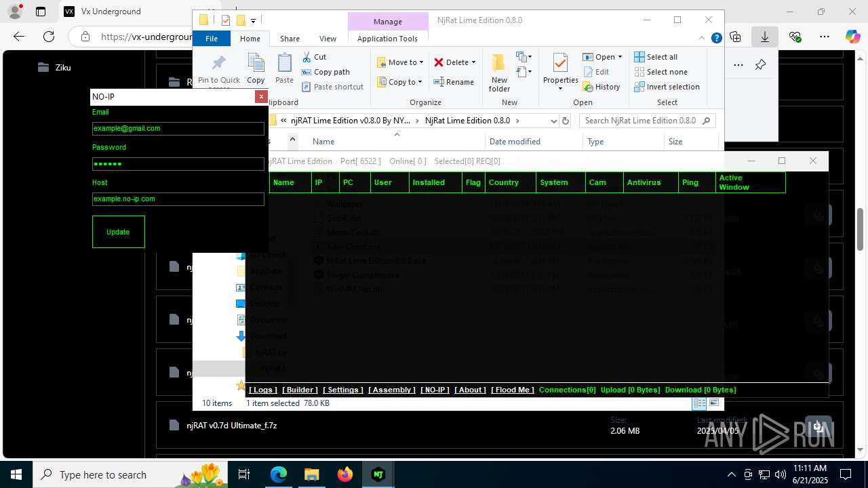Screen dimensions: 868x488
Task: Open the Delete dropdown arrow
Action: (473, 62)
